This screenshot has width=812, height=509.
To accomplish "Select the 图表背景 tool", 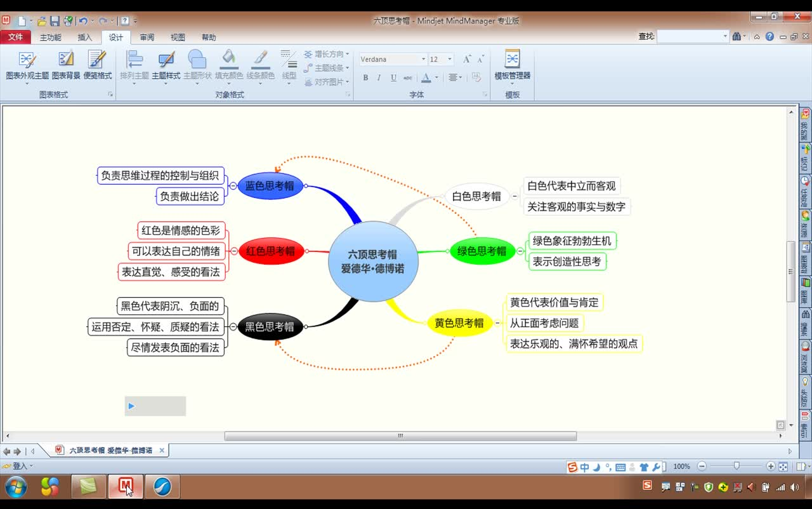I will pos(64,65).
